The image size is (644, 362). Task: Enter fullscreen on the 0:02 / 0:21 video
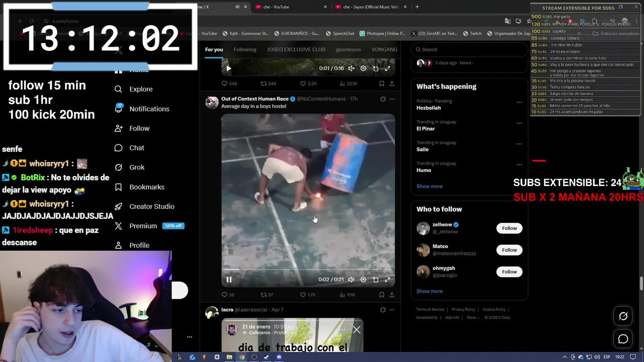click(x=387, y=280)
